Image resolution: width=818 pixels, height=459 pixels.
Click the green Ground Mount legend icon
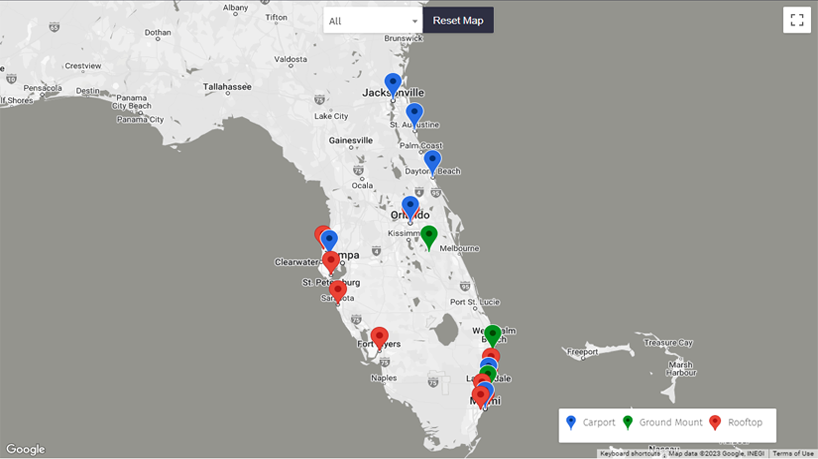click(x=628, y=422)
